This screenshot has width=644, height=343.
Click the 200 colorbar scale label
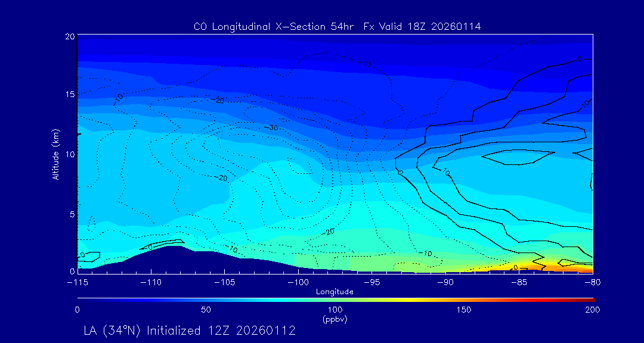click(x=592, y=310)
